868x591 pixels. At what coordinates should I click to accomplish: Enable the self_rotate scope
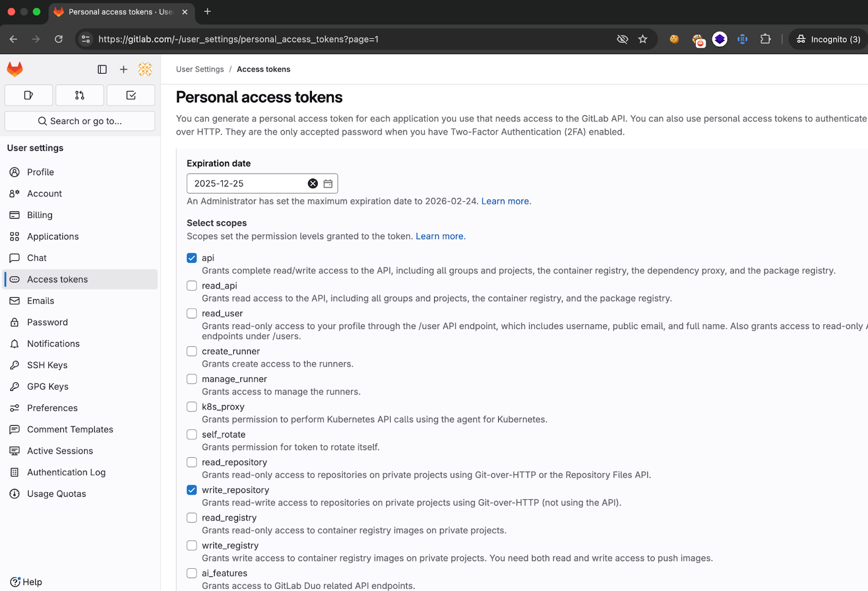click(x=192, y=434)
